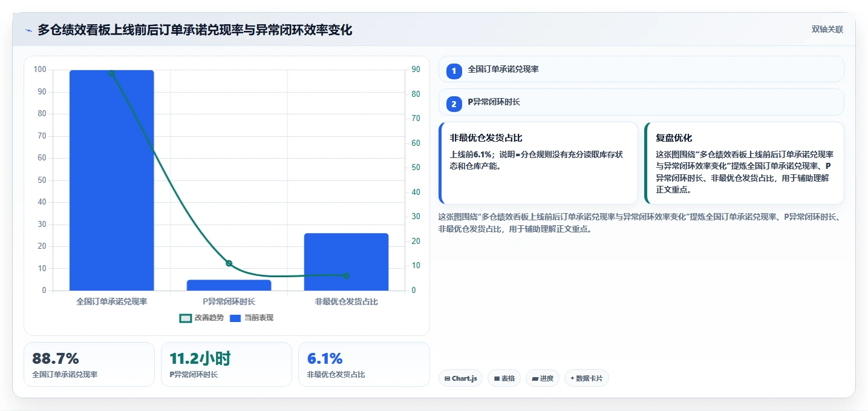This screenshot has height=411, width=868.
Task: Select the 11.2小时 metric card
Action: [226, 364]
